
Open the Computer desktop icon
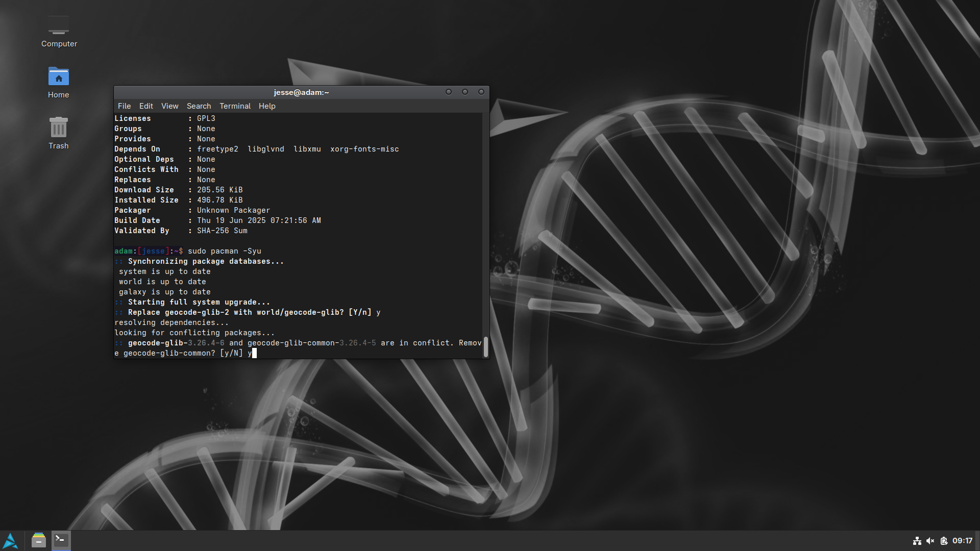click(59, 32)
